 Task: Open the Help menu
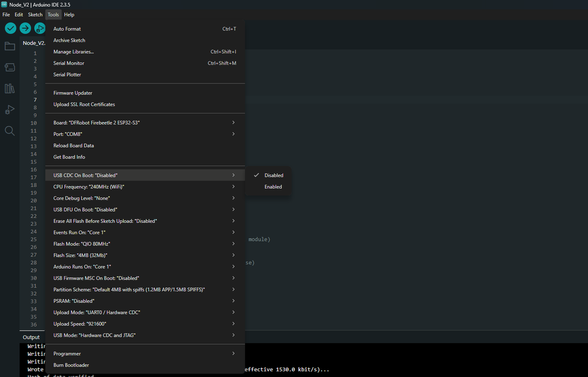click(69, 14)
